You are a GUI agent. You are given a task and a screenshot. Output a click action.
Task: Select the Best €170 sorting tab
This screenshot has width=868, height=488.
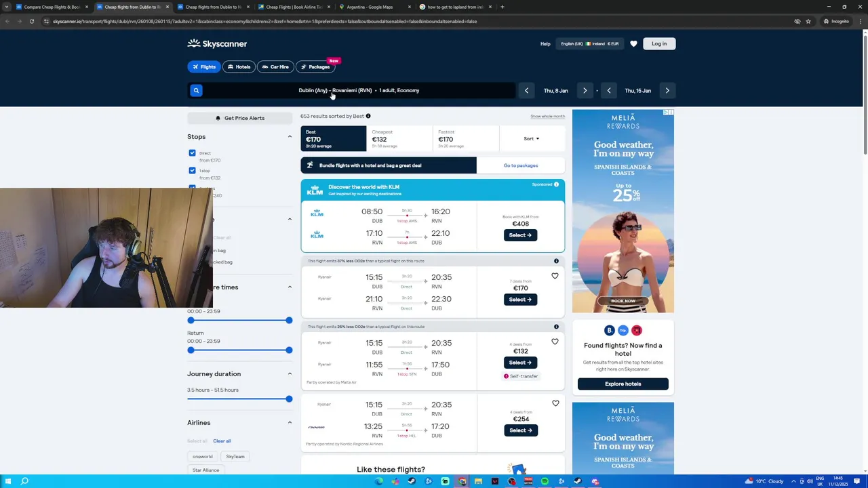(x=333, y=138)
